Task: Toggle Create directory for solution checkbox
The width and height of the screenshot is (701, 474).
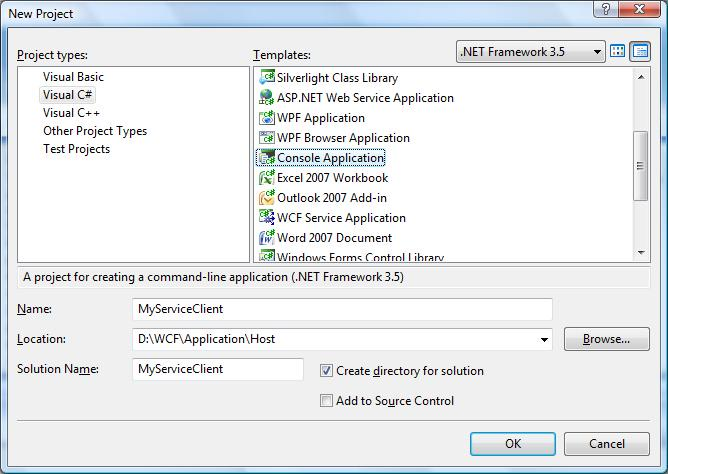Action: [326, 371]
